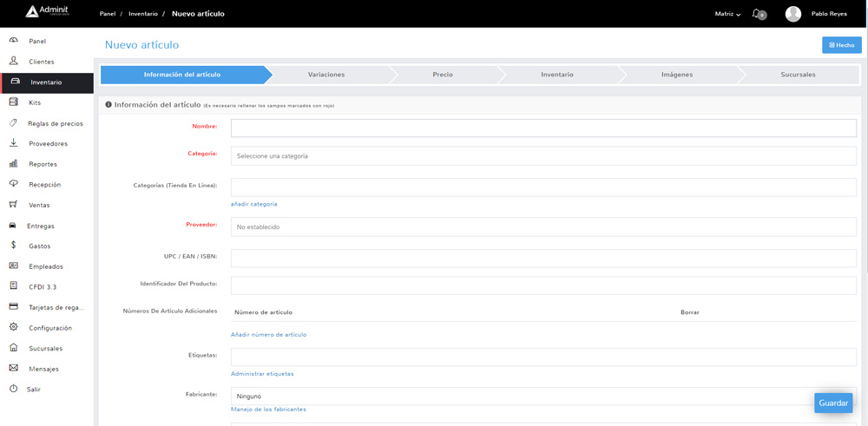Screen dimensions: 868x426
Task: Expand the Matriz branch dropdown
Action: pos(727,14)
